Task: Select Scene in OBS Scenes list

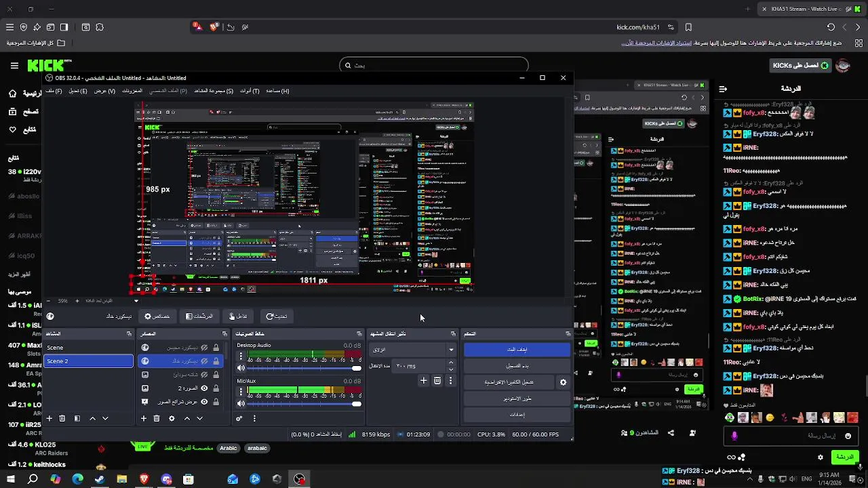Action: coord(89,348)
